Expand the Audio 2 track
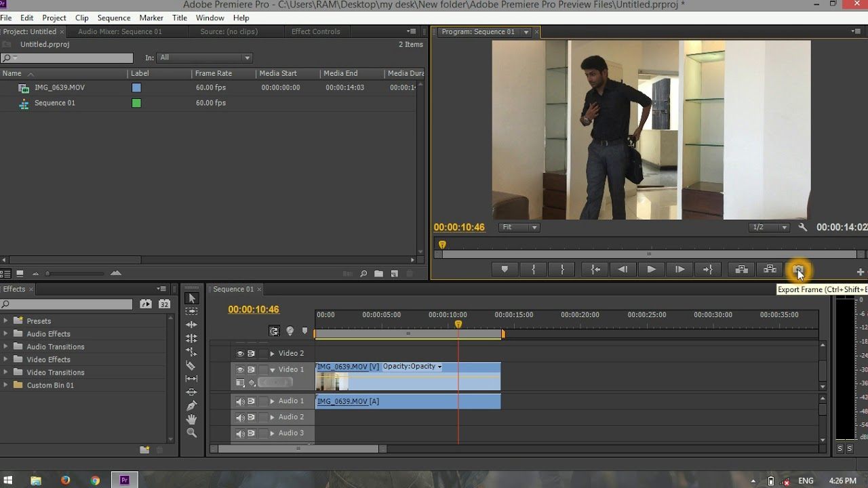Viewport: 868px width, 488px height. (x=272, y=417)
